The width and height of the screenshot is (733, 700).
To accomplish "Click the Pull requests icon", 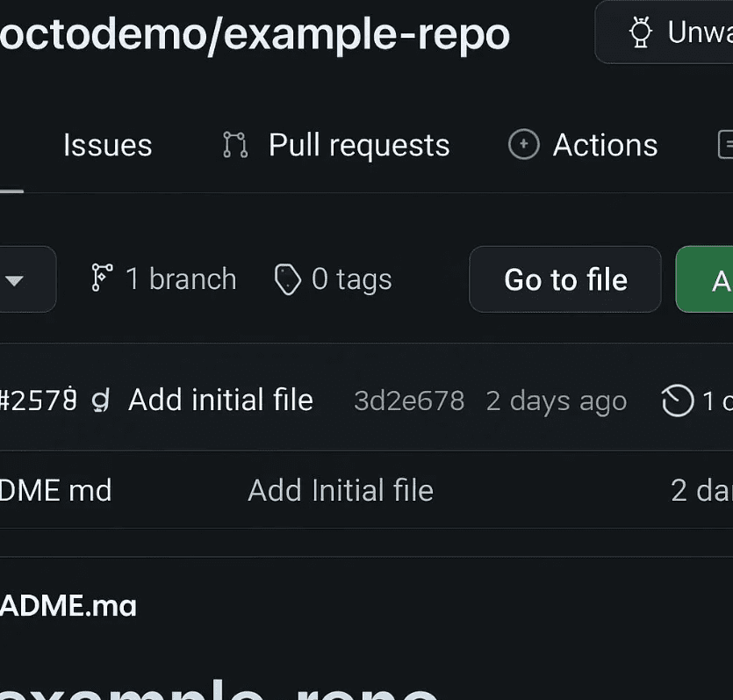I will pos(234,144).
